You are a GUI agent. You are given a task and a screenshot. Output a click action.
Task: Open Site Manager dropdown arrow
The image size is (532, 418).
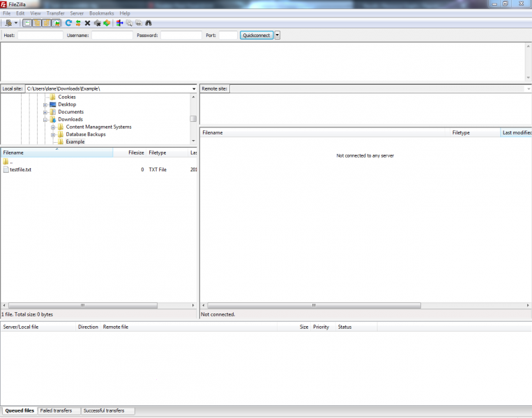[15, 23]
